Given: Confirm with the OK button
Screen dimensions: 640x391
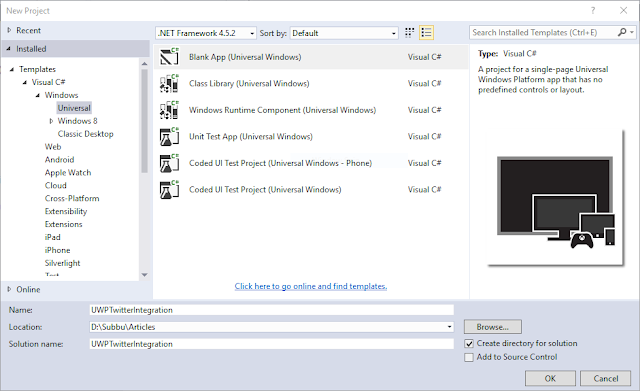Looking at the screenshot, I should click(x=550, y=378).
